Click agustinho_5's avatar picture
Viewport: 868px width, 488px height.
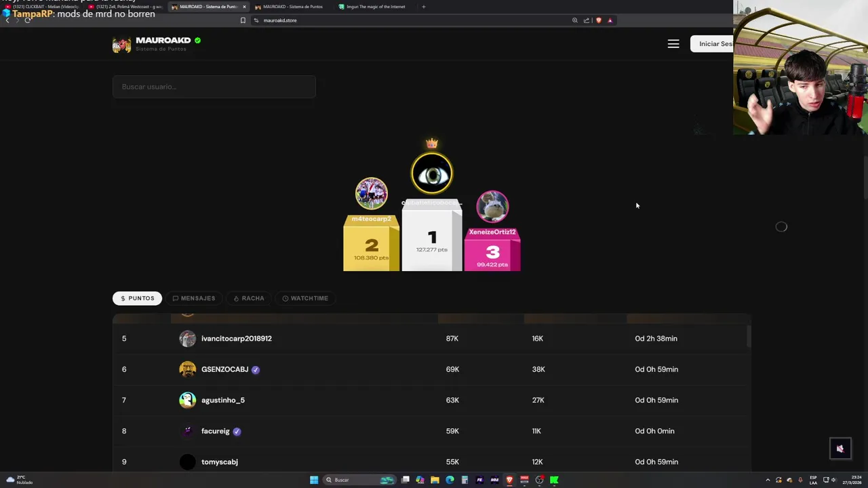pyautogui.click(x=187, y=400)
